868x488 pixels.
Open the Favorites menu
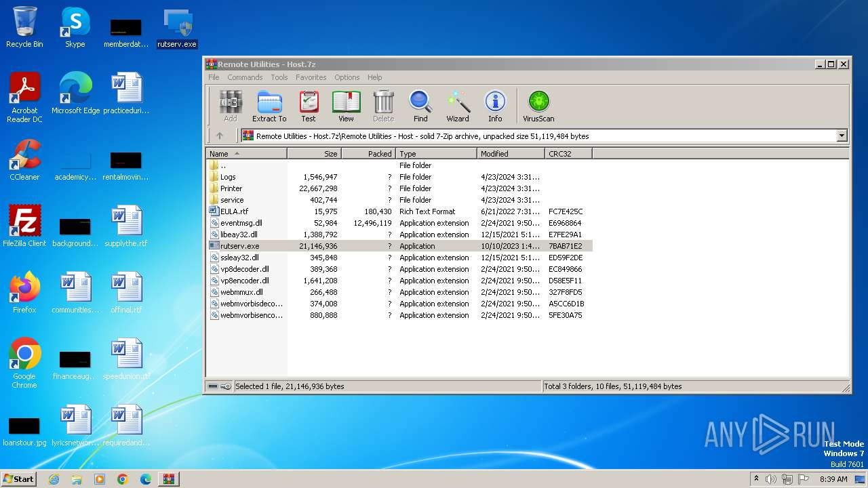(311, 77)
